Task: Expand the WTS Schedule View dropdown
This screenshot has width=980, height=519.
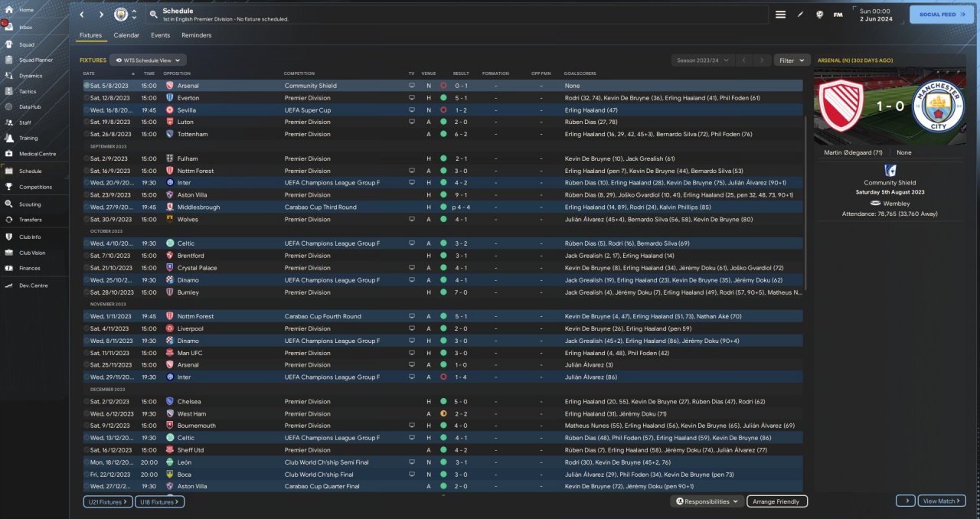Action: [x=149, y=60]
